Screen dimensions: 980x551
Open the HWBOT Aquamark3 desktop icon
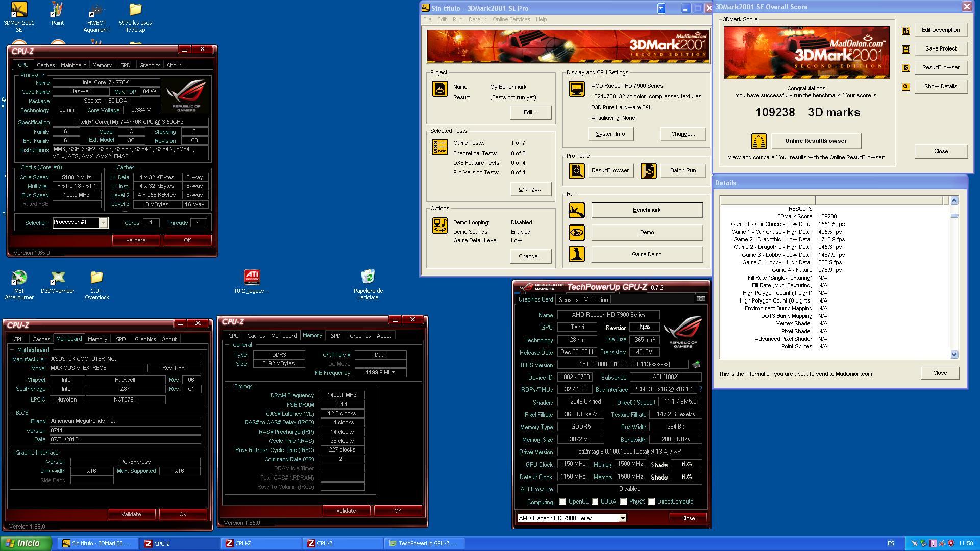point(96,16)
